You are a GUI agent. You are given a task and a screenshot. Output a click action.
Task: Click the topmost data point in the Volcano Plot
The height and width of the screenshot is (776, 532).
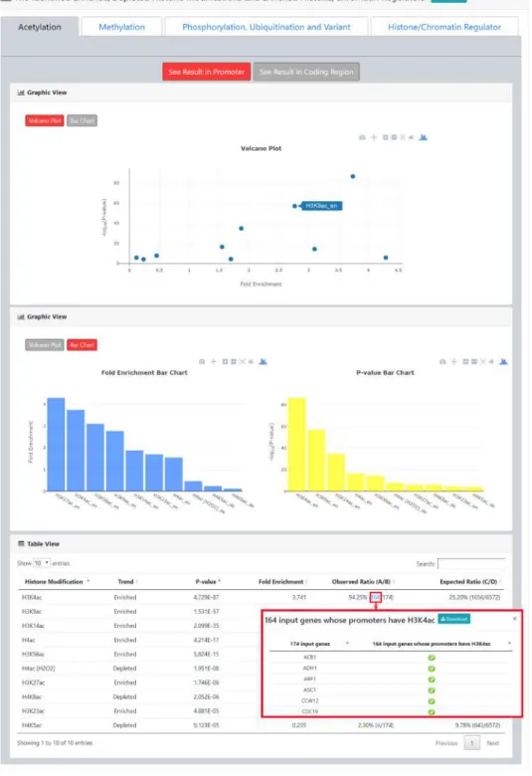click(353, 176)
